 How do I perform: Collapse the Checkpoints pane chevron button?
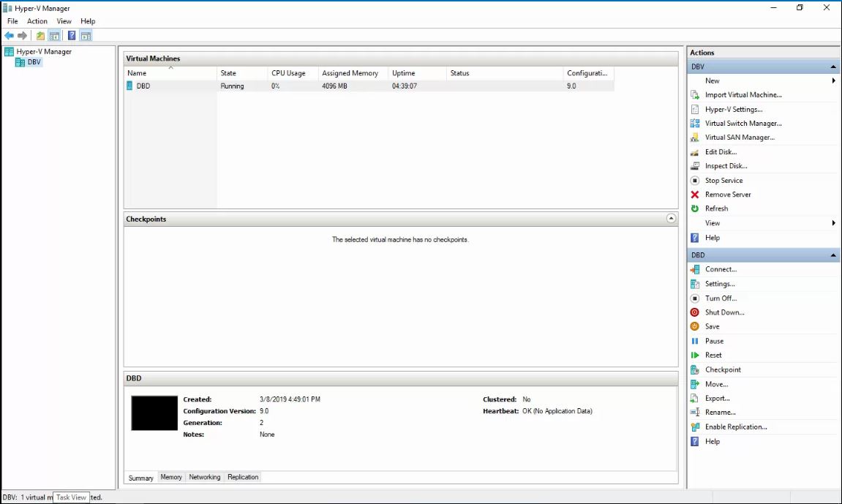point(671,219)
